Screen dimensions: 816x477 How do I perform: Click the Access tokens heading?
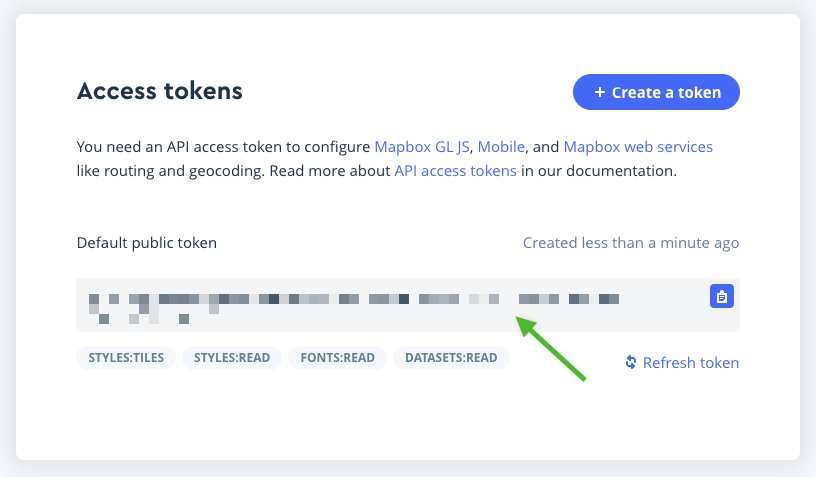[x=160, y=91]
